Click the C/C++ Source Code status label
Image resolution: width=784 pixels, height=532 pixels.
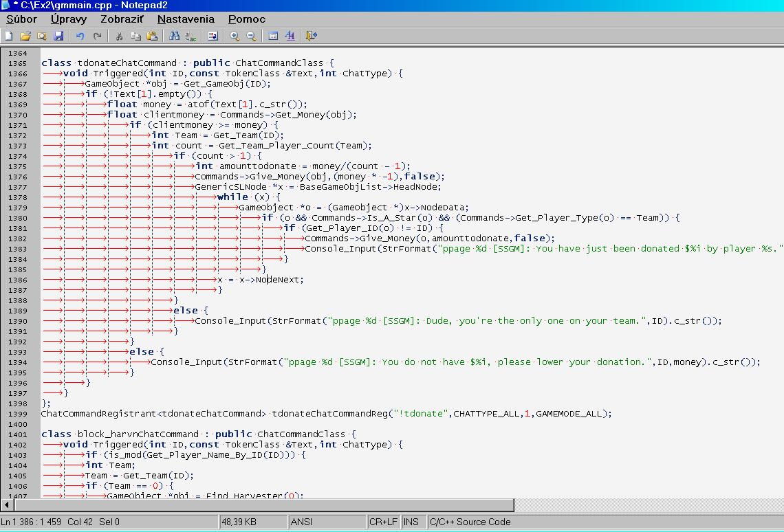pos(470,522)
